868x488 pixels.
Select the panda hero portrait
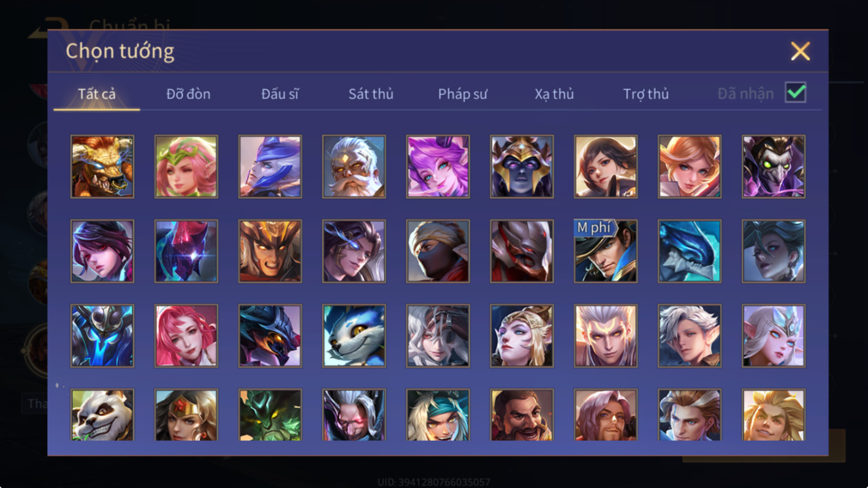point(102,415)
